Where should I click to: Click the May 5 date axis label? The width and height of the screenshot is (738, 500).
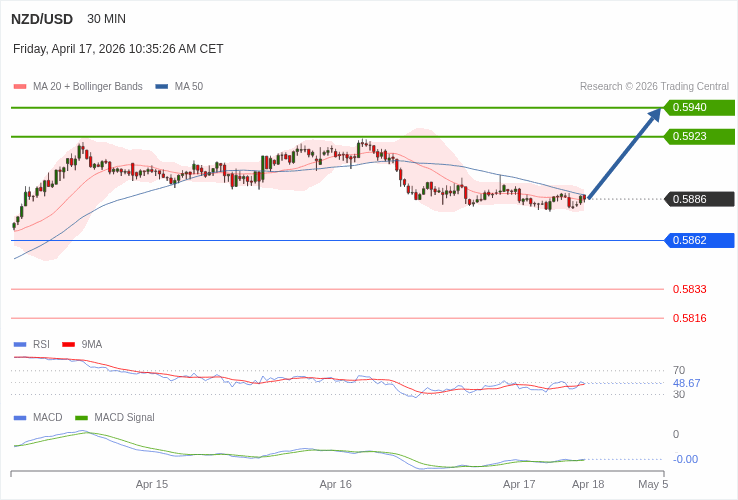pos(653,484)
